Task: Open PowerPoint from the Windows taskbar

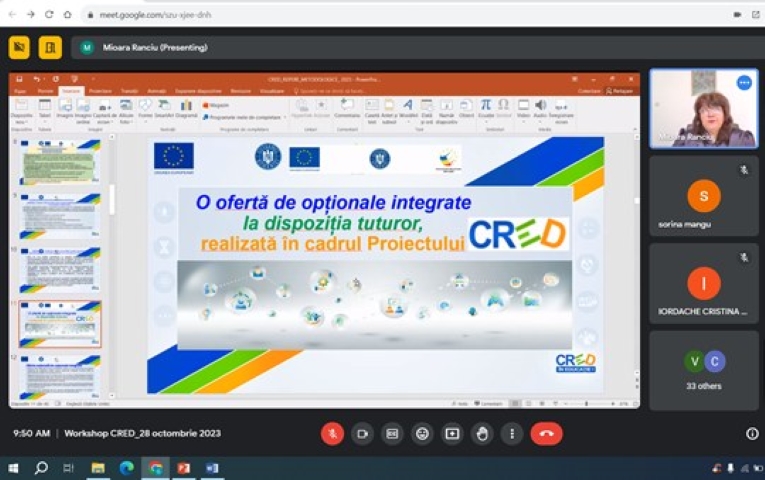Action: 183,467
